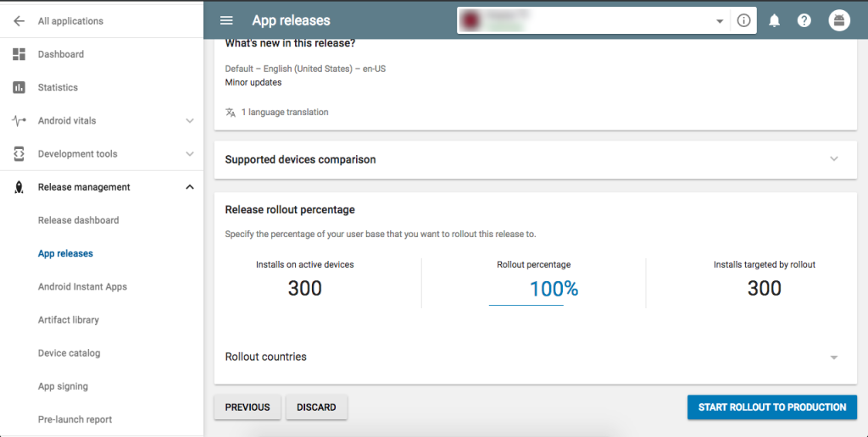The image size is (868, 437).
Task: Click the Dashboard grid icon
Action: pos(19,54)
